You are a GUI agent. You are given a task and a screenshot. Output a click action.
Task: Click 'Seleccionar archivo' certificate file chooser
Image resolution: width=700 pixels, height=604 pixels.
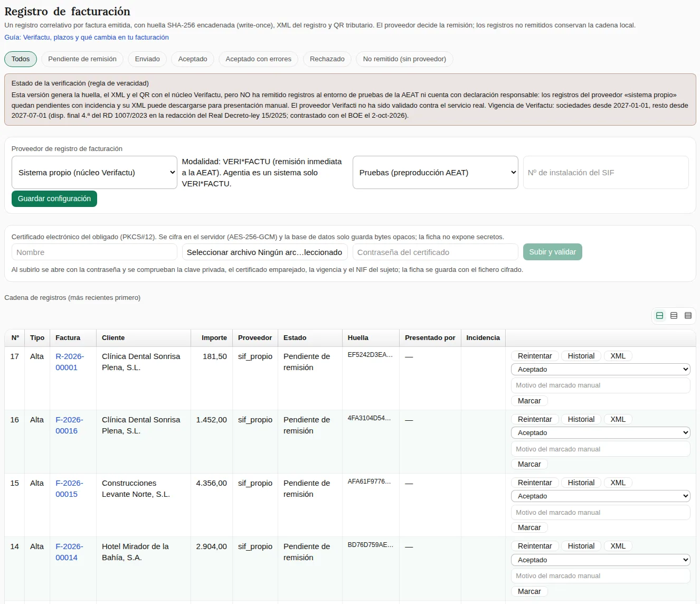pyautogui.click(x=265, y=252)
